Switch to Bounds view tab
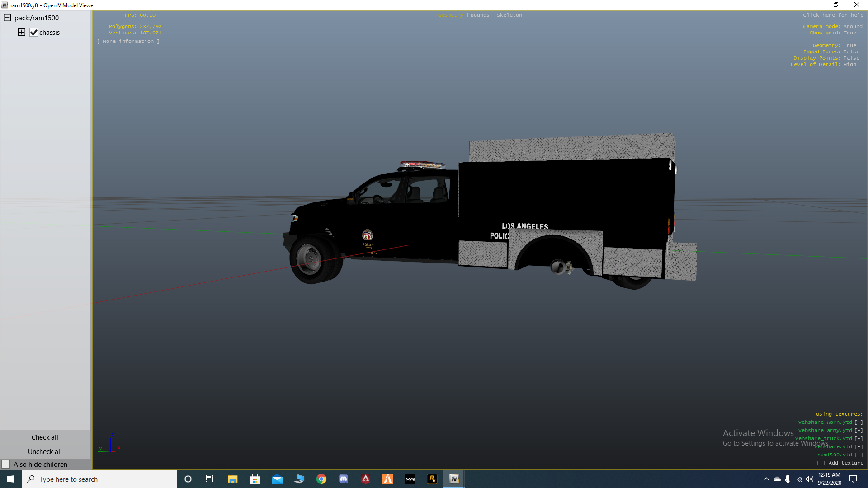This screenshot has height=488, width=868. click(480, 15)
